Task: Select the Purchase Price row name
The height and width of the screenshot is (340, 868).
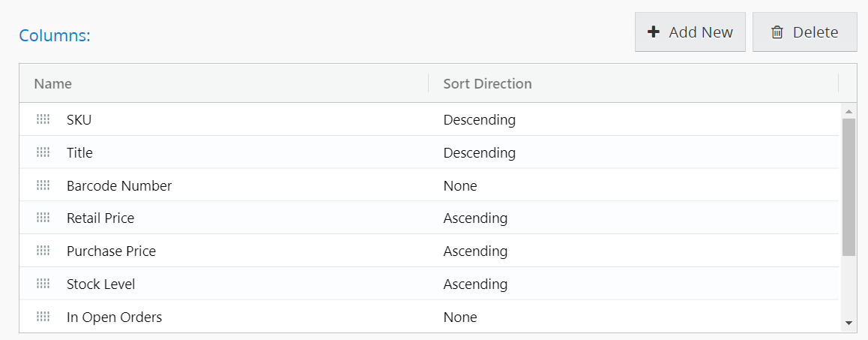Action: point(111,251)
